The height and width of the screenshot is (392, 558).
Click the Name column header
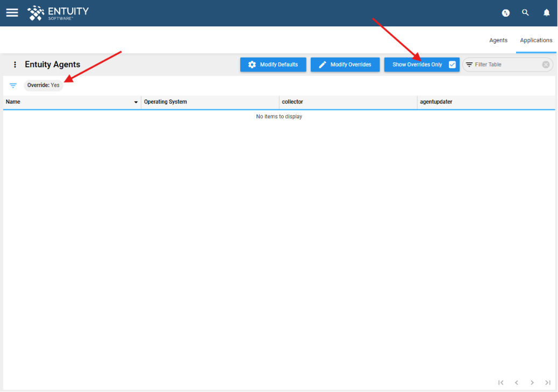click(72, 102)
